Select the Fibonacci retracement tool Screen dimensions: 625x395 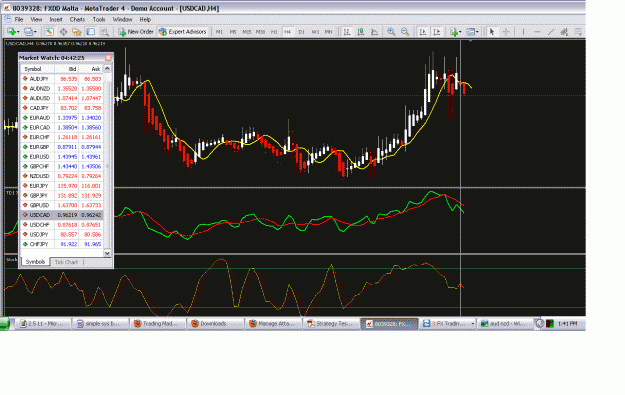coord(578,32)
